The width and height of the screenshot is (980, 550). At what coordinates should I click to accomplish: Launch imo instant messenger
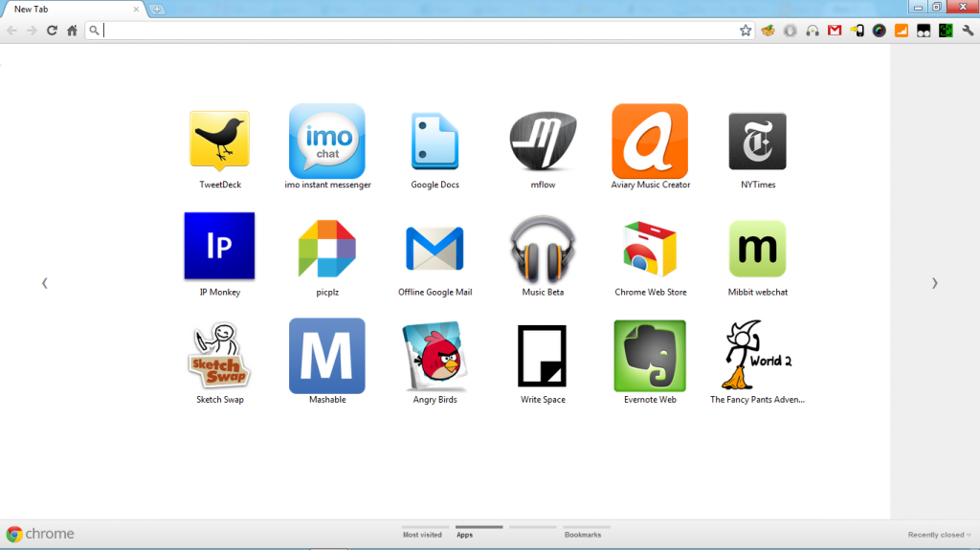point(327,142)
